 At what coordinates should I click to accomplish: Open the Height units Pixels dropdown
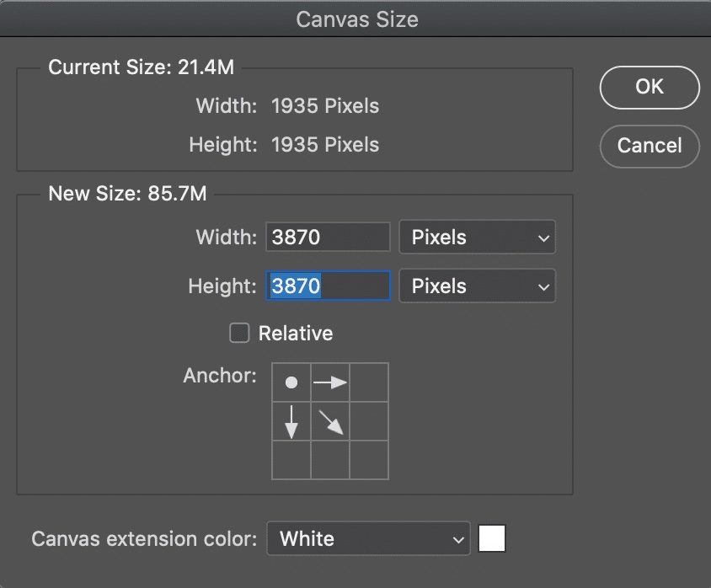click(477, 286)
